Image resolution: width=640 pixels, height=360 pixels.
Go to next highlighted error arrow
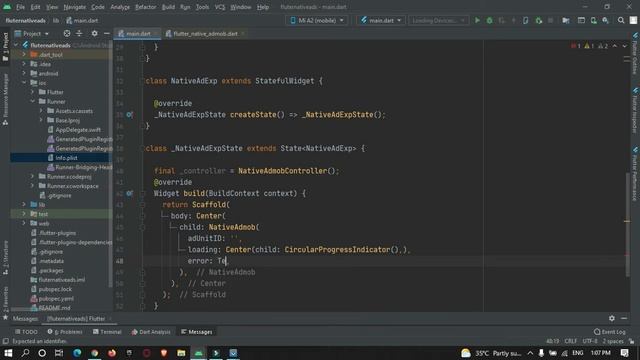624,46
